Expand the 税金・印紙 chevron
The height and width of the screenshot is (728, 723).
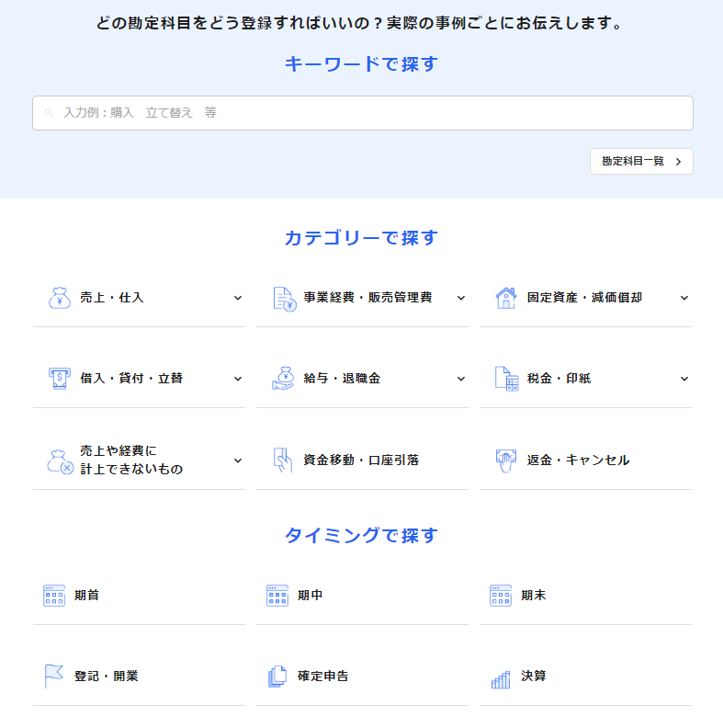click(x=684, y=379)
